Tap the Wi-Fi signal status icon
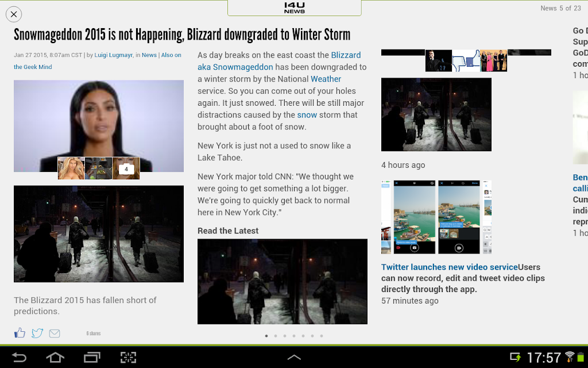 pyautogui.click(x=570, y=356)
